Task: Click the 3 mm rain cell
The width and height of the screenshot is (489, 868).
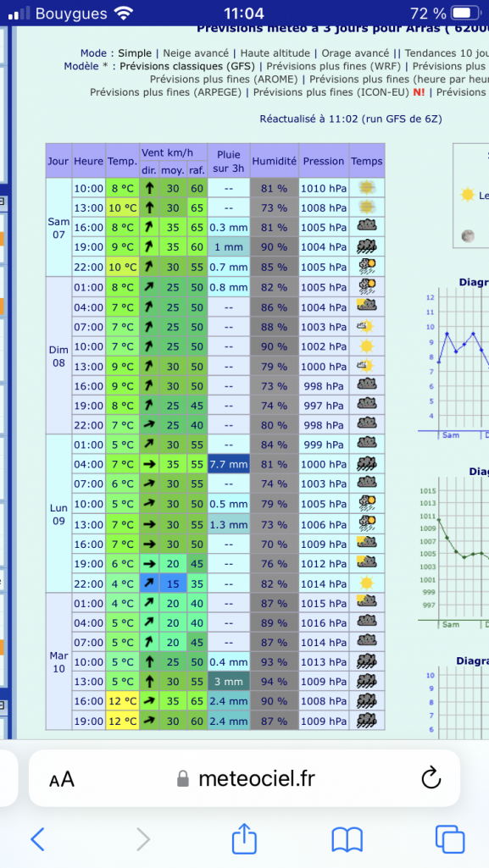Action: tap(229, 682)
